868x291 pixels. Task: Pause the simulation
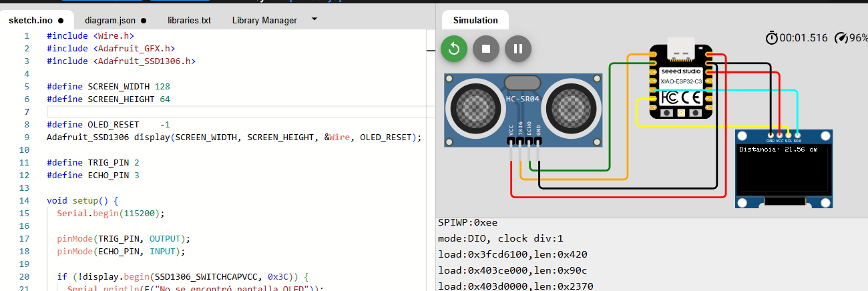point(518,49)
